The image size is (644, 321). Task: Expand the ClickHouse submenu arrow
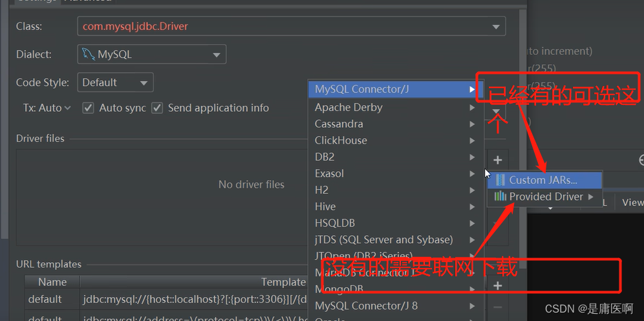coord(472,140)
